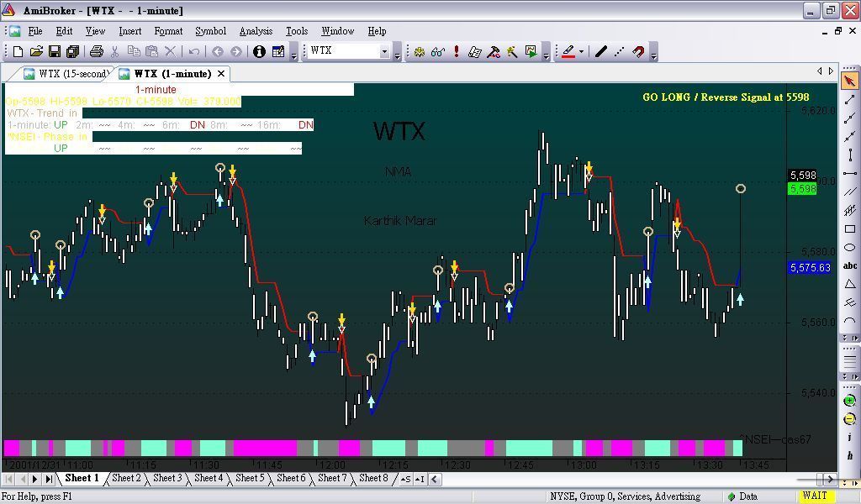The width and height of the screenshot is (861, 504).
Task: Select the arrow pointer tool
Action: click(x=849, y=81)
